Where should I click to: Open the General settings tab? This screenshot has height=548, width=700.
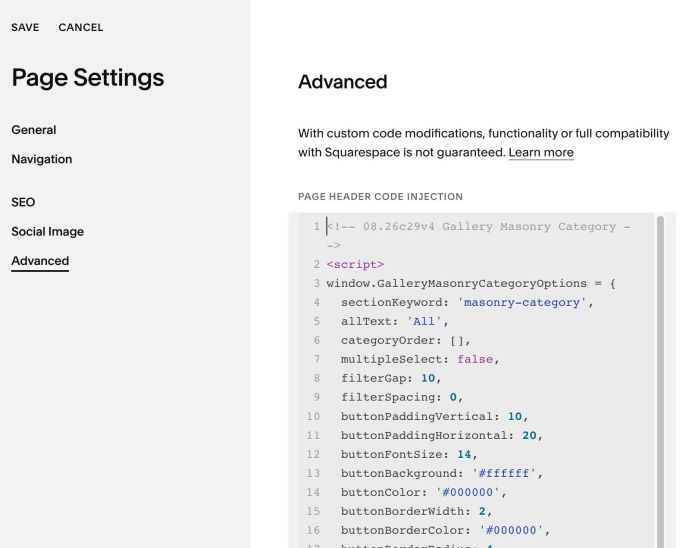(x=34, y=130)
